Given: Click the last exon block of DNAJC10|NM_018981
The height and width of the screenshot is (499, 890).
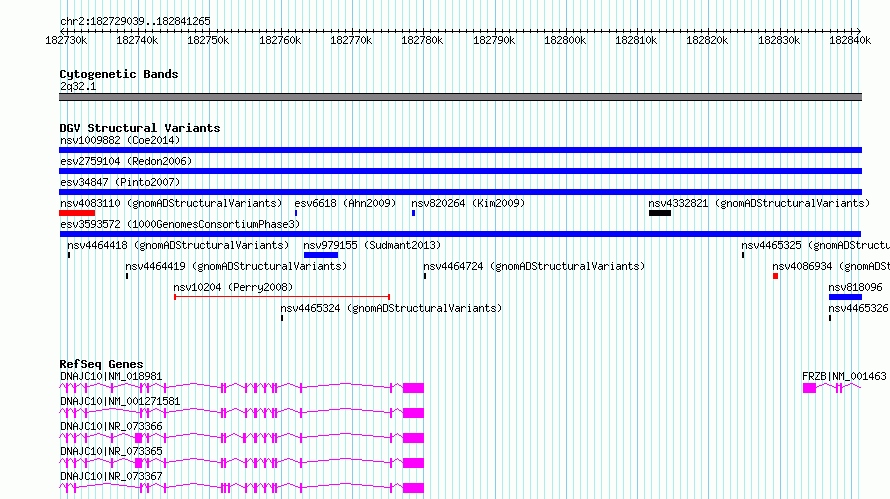Looking at the screenshot, I should pyautogui.click(x=413, y=388).
